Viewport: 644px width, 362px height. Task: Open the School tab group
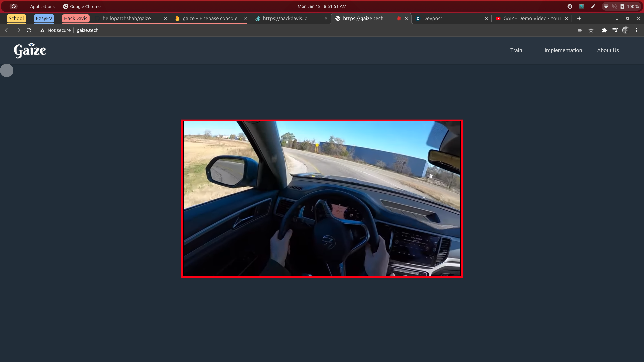(16, 18)
